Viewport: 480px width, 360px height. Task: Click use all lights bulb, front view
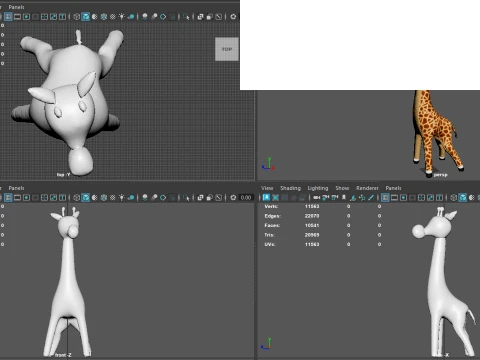[x=122, y=198]
